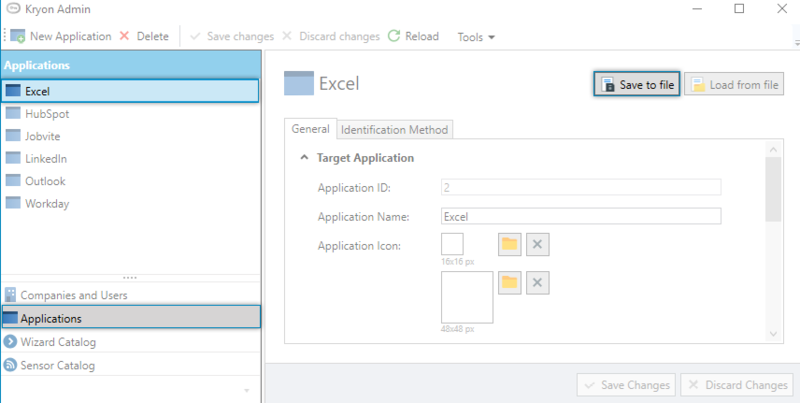800x403 pixels.
Task: Click the Load from file button
Action: [734, 85]
